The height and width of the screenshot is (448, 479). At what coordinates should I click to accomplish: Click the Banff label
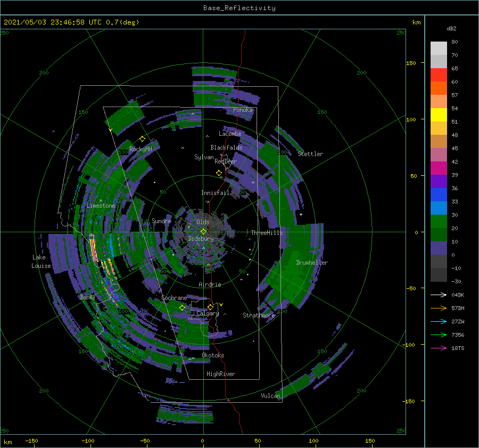point(88,297)
